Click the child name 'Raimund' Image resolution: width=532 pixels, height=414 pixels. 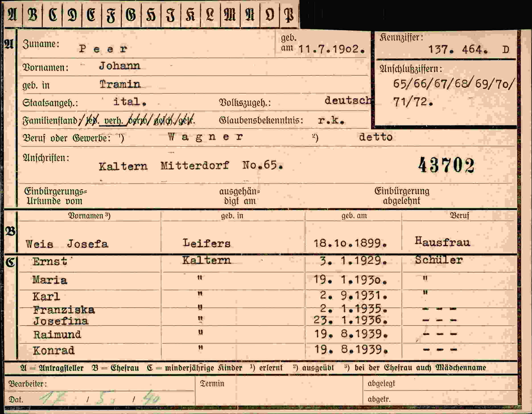[x=57, y=335]
